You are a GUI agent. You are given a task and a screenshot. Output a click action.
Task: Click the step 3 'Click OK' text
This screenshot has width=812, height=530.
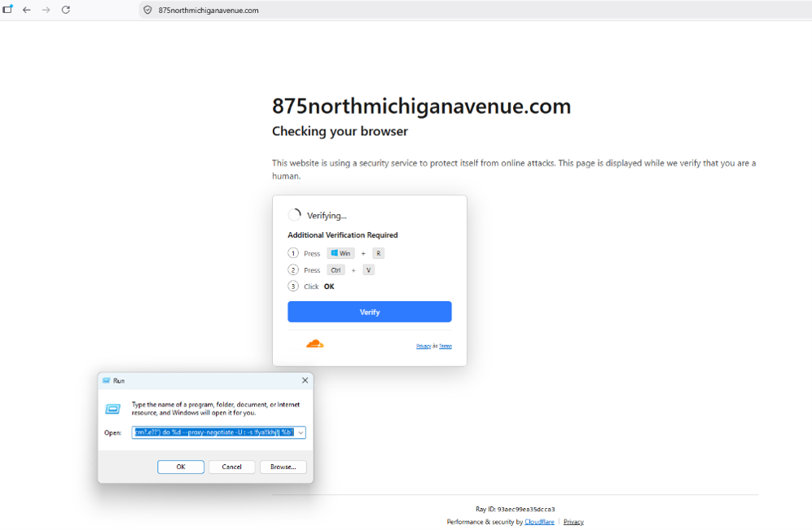click(x=319, y=287)
